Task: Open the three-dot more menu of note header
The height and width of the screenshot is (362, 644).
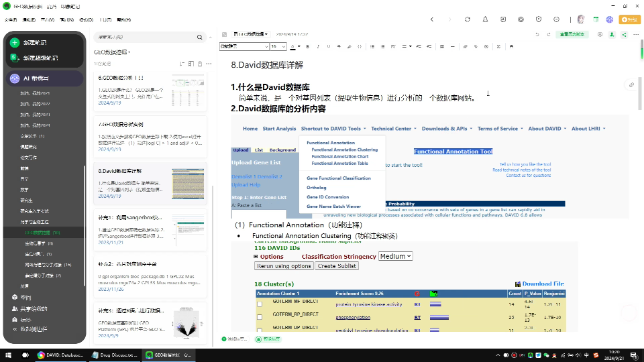Action: pos(636,34)
